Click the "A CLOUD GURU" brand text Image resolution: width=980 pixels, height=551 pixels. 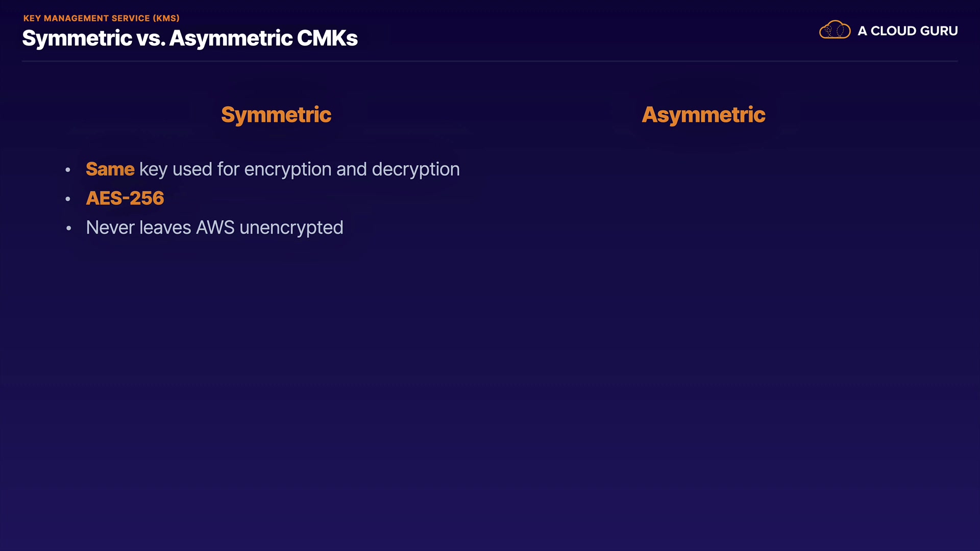pos(908,31)
